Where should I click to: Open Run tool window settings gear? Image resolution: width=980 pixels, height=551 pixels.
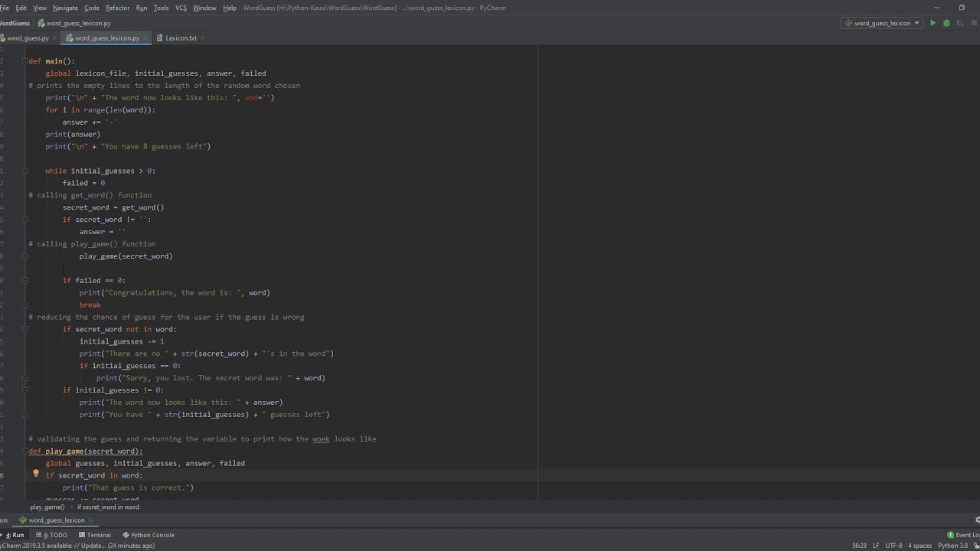(977, 520)
